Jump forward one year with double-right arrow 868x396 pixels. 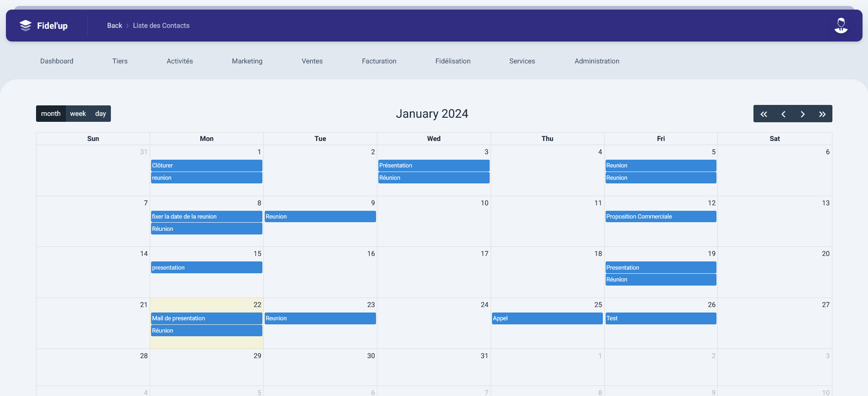[x=822, y=114]
